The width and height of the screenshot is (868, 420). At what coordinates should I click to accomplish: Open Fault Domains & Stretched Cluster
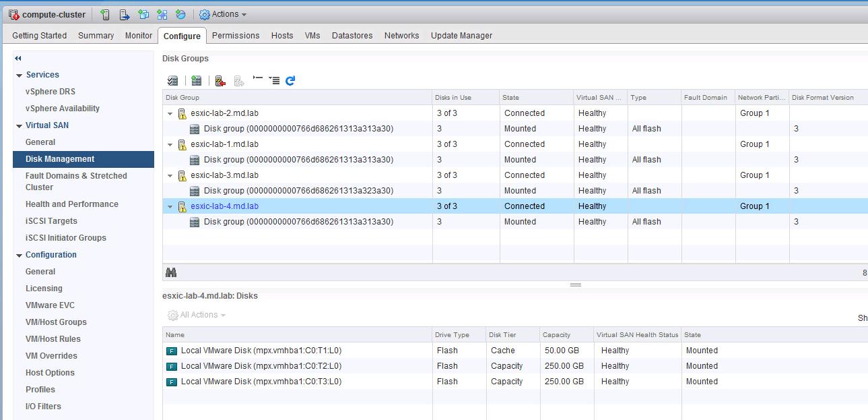[x=76, y=181]
